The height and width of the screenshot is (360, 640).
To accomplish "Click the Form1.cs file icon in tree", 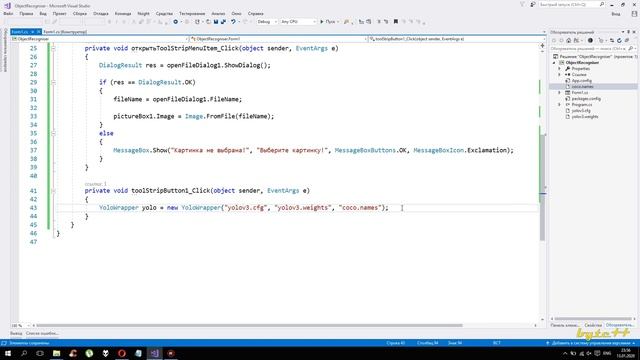I will coord(567,93).
